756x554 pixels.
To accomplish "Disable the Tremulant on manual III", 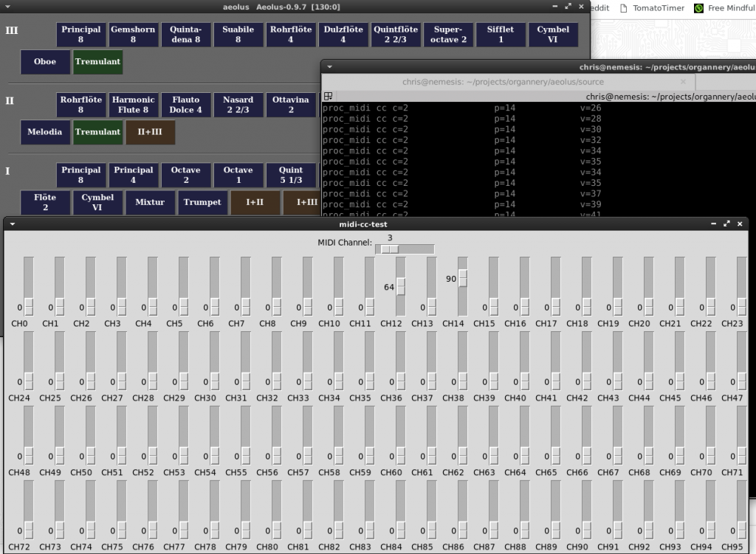I will [x=97, y=62].
